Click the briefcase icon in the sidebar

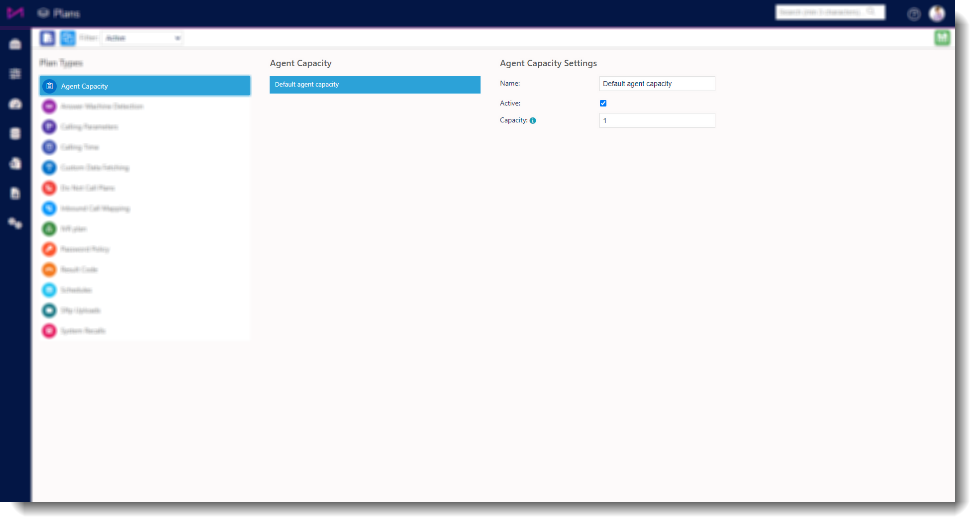(15, 44)
